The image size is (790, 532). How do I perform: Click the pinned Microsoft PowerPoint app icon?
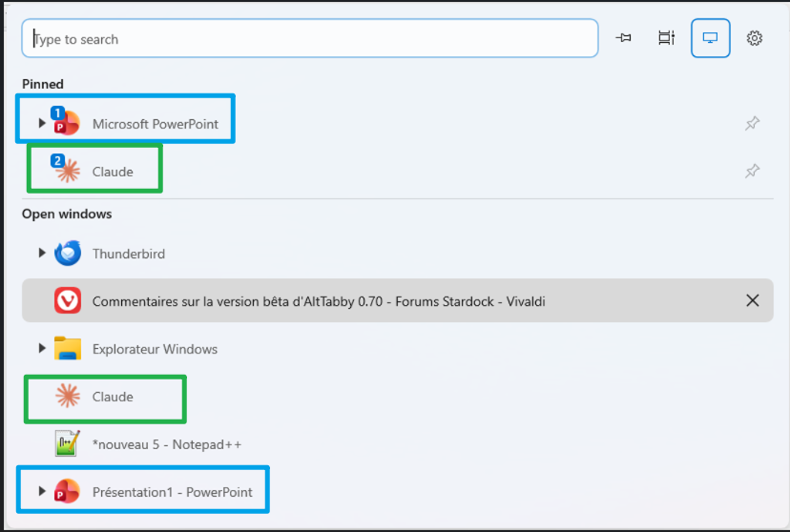(x=67, y=121)
